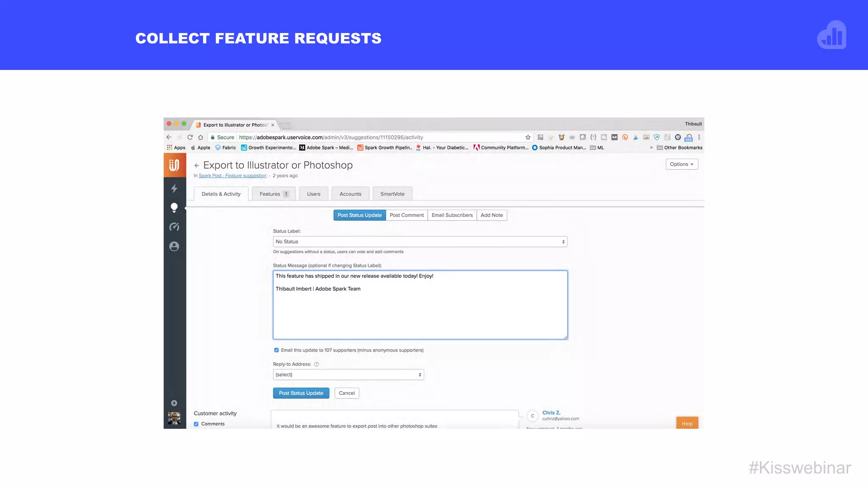Click the Cancel button
This screenshot has height=488, width=868.
[347, 393]
